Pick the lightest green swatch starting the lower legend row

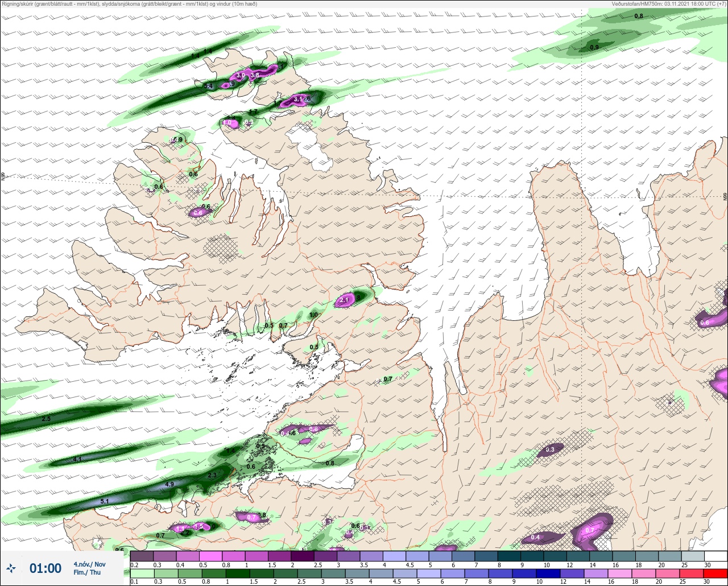(142, 573)
